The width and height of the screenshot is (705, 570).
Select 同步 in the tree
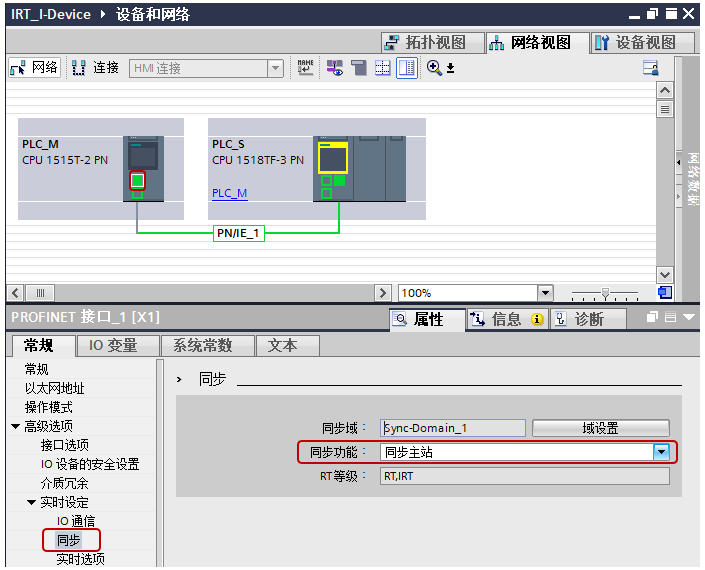pyautogui.click(x=69, y=540)
